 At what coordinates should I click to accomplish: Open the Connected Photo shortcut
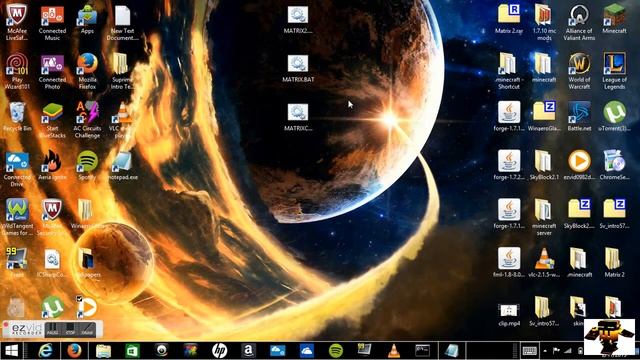point(52,71)
